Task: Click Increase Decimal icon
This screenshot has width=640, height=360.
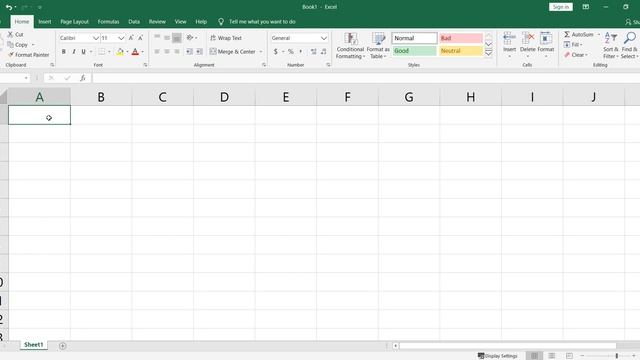Action: pos(313,51)
